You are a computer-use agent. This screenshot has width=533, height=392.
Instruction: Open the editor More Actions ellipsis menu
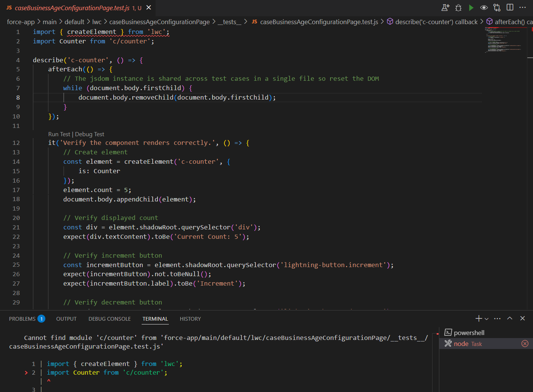(x=523, y=8)
